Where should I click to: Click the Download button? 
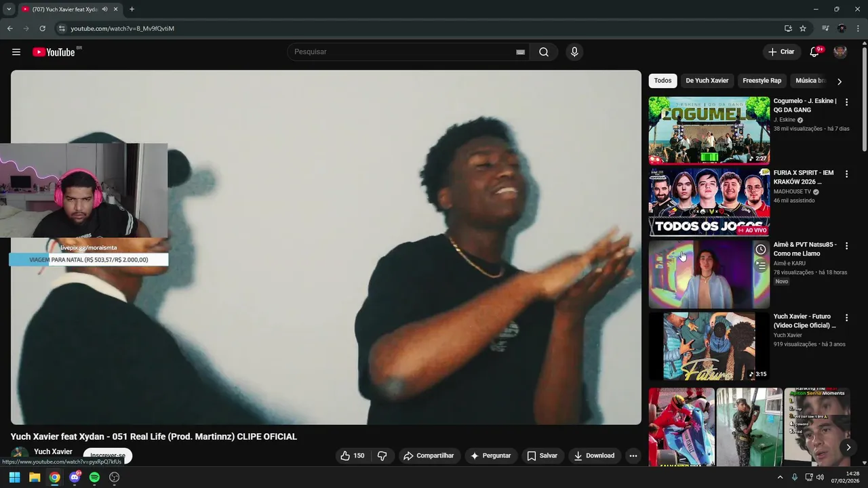(x=594, y=455)
